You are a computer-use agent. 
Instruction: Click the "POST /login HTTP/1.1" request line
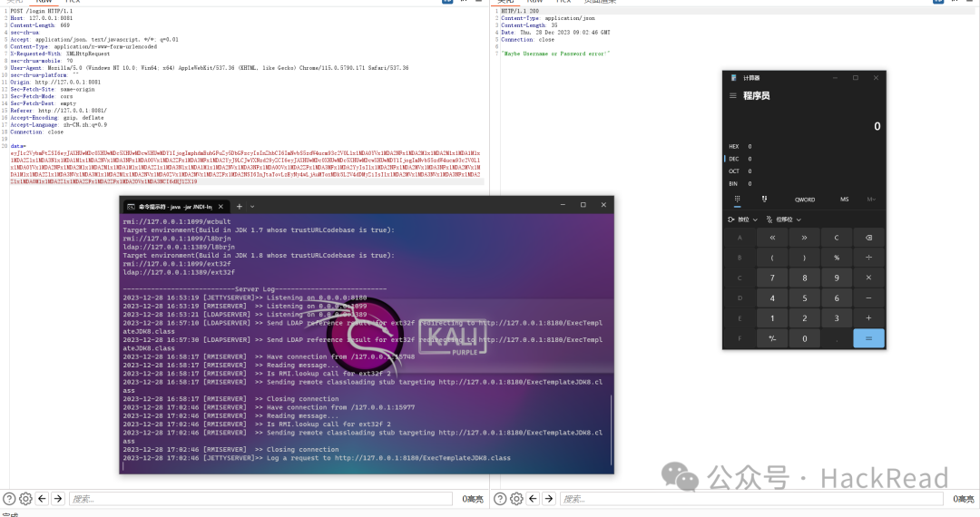coord(41,11)
